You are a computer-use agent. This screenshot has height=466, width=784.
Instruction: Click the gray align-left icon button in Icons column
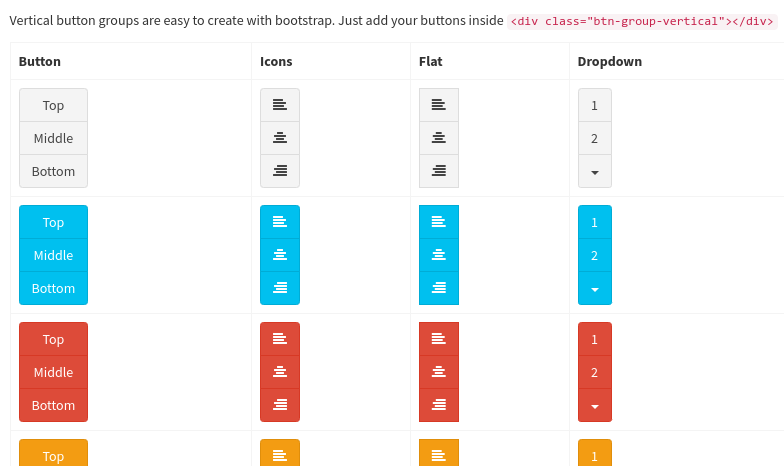pyautogui.click(x=280, y=105)
